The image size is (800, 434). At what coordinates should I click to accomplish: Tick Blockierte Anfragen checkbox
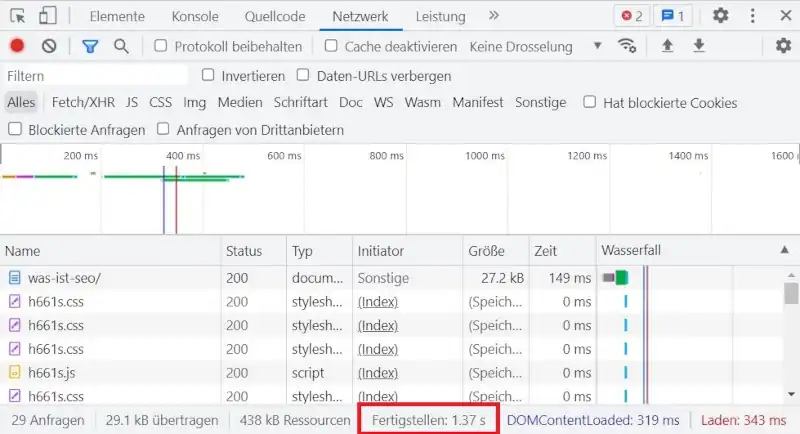click(15, 129)
